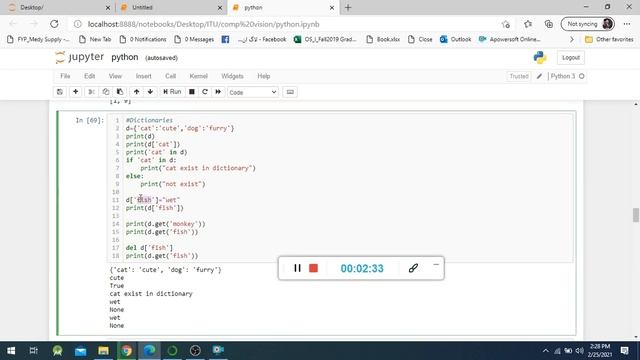Open the Facebook bookmark icon
This screenshot has width=640, height=360.
(x=225, y=39)
